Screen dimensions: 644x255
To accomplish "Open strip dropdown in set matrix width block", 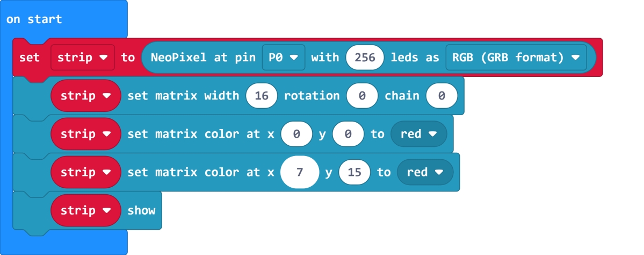I will click(85, 96).
